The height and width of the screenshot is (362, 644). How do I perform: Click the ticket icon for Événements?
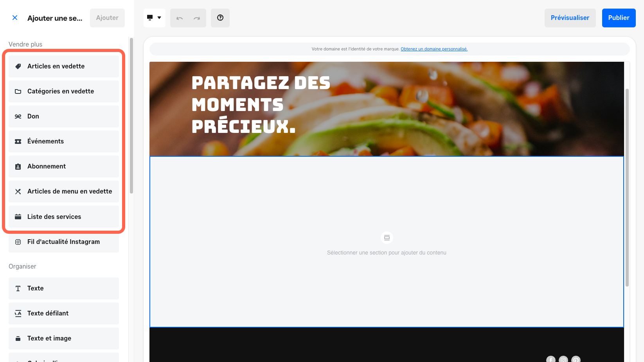coord(18,142)
